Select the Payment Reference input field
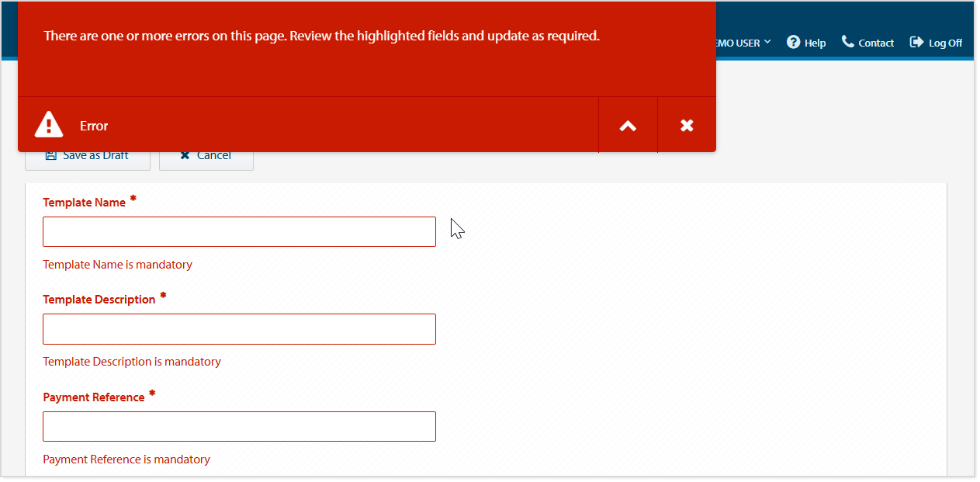This screenshot has width=980, height=482. click(238, 426)
